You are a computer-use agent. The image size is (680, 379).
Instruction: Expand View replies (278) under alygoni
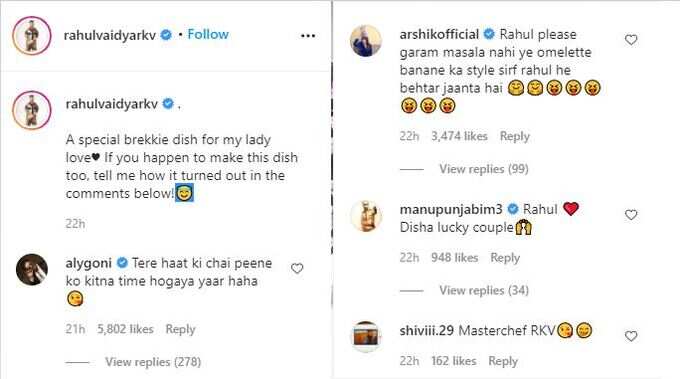tap(153, 362)
